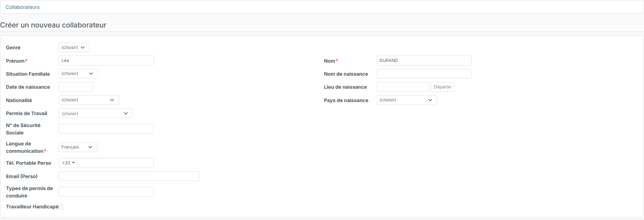Click the Nom field containing DURAND
Image resolution: width=644 pixels, height=220 pixels.
pyautogui.click(x=424, y=61)
